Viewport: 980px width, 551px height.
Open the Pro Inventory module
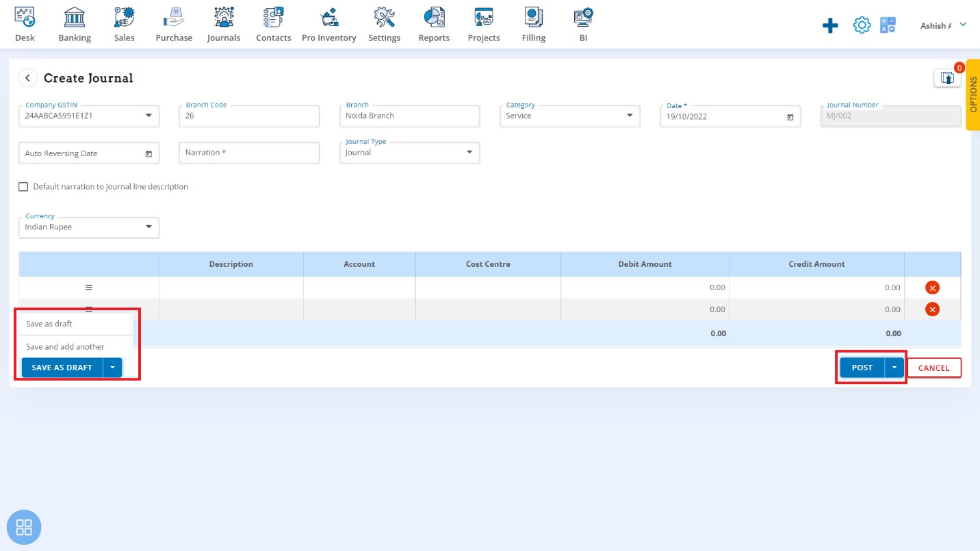point(329,25)
